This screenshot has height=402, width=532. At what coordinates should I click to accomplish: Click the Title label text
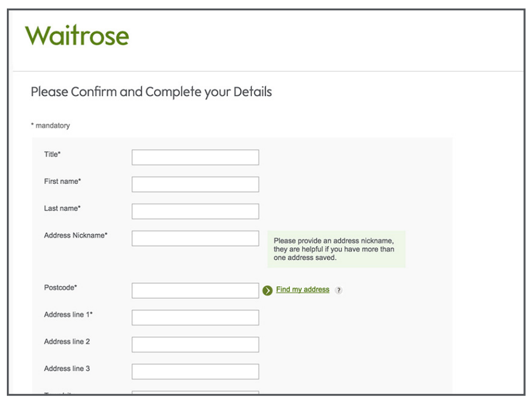[x=52, y=155]
